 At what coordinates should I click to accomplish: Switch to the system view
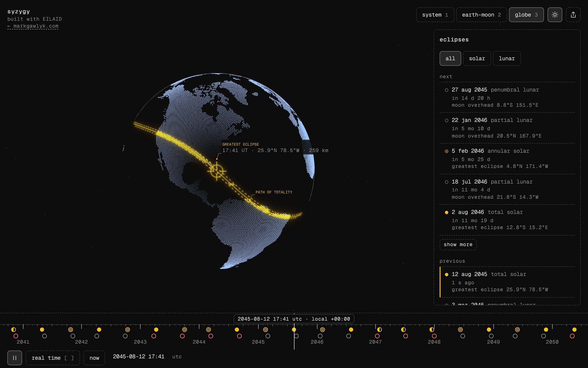click(x=435, y=15)
